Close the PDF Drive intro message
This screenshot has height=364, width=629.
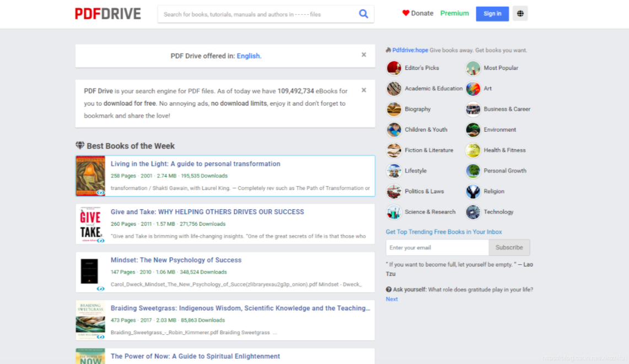(364, 90)
